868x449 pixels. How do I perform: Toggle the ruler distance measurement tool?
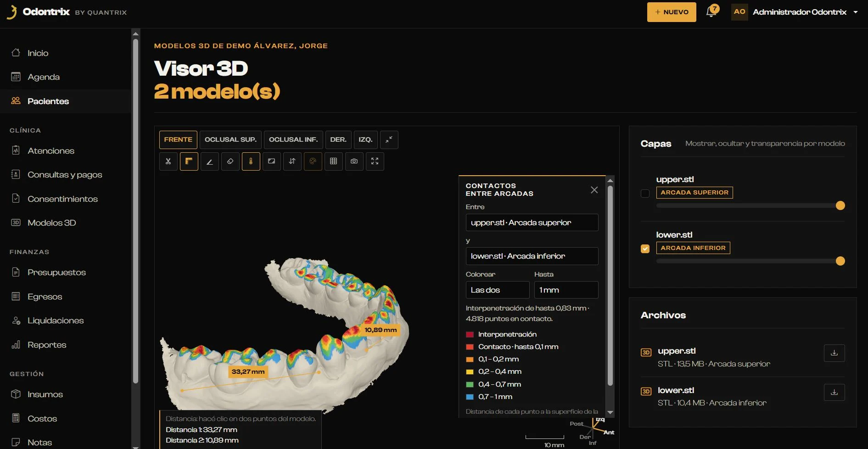(189, 161)
